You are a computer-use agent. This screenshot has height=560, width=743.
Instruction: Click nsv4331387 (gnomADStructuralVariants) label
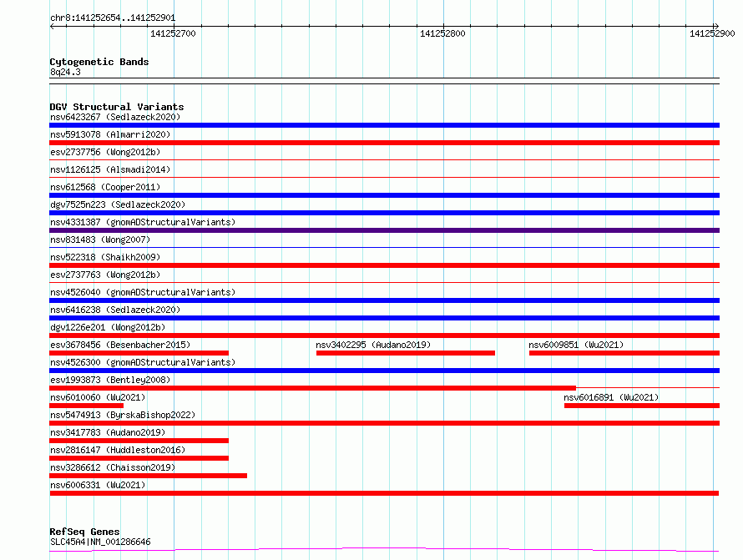143,222
